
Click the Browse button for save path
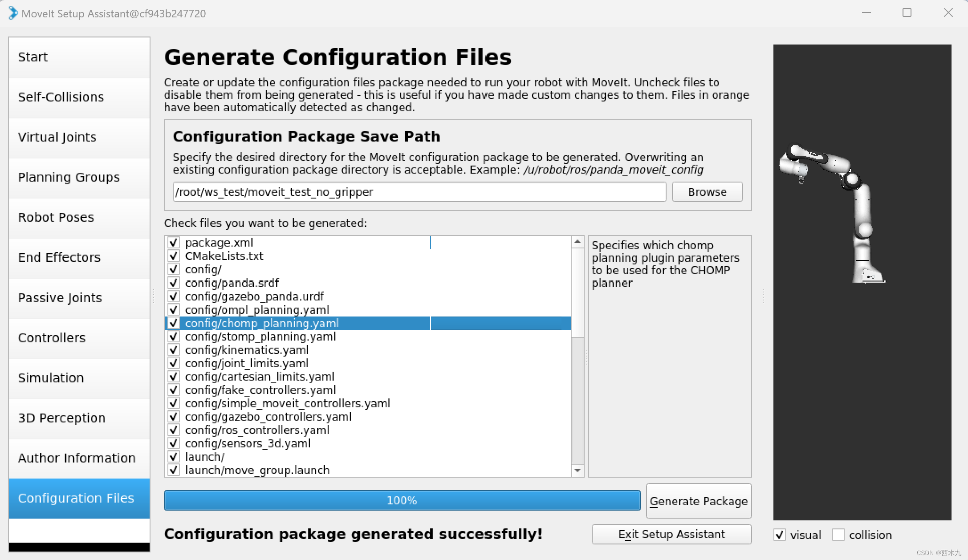706,192
